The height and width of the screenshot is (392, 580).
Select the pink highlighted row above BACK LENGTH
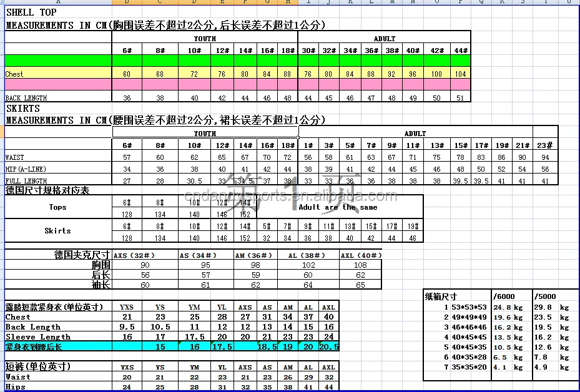point(237,84)
